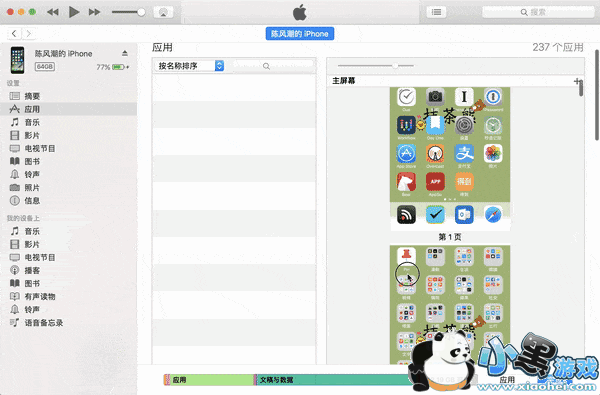This screenshot has width=600, height=395.
Task: Select the 陈凤潮的 iPhone device button
Action: point(300,34)
